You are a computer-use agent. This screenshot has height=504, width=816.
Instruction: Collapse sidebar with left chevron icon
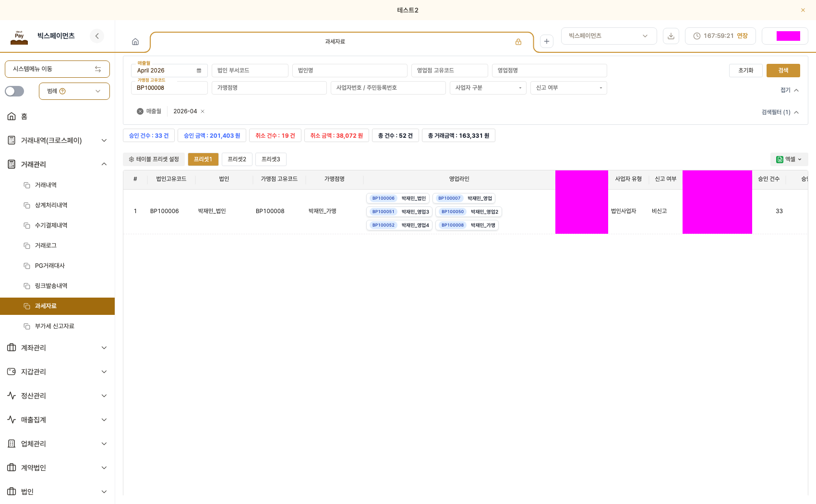click(97, 36)
